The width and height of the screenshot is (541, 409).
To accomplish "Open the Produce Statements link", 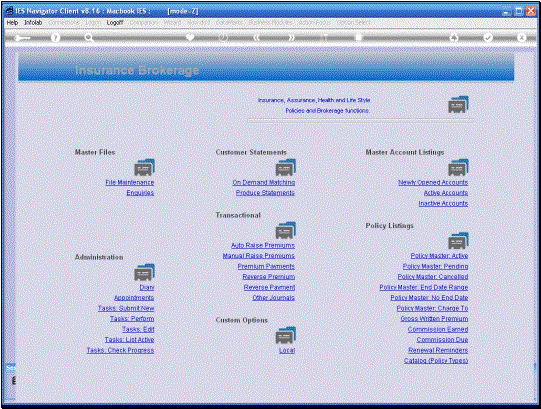I will tap(265, 193).
